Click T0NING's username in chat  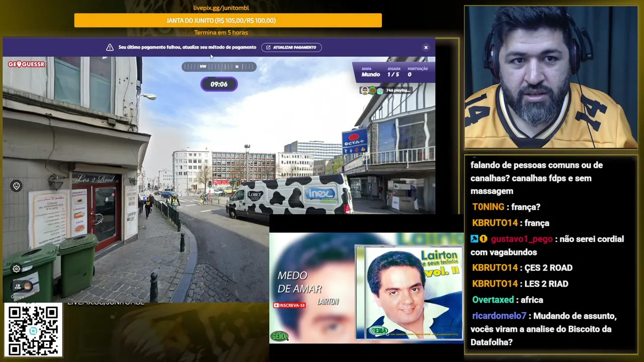coord(488,207)
